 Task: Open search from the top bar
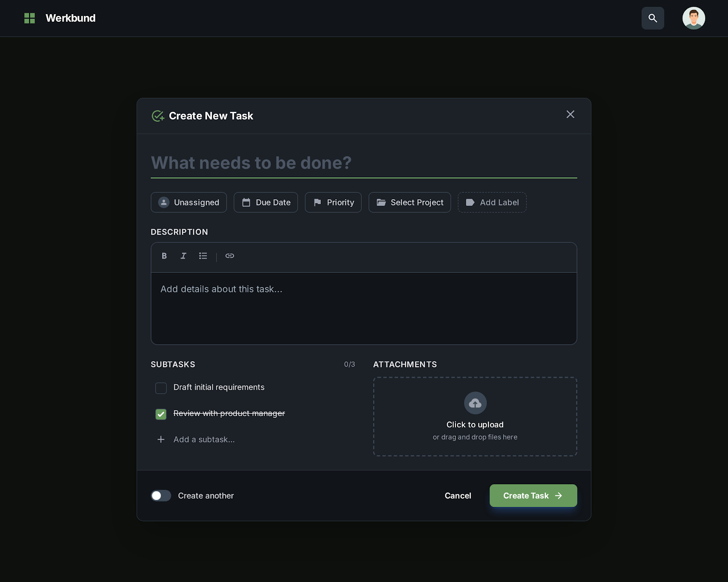(x=652, y=18)
